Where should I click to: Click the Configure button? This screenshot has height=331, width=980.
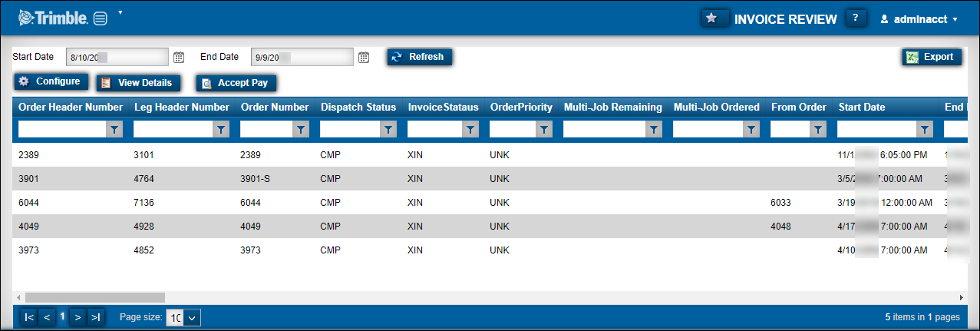tap(51, 81)
